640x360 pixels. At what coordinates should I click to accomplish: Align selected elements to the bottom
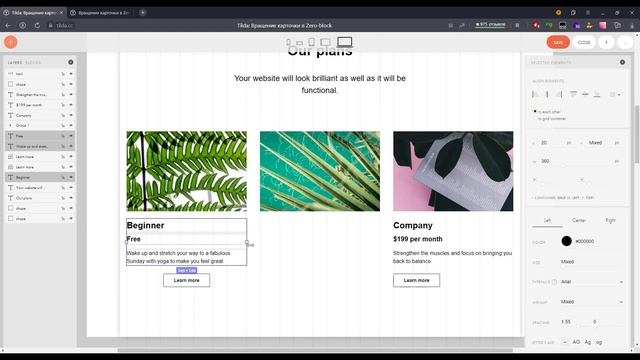(x=597, y=94)
